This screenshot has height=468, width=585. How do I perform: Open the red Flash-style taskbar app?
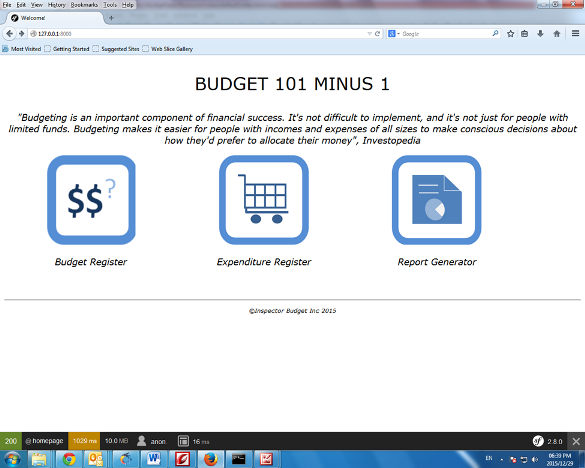(182, 459)
